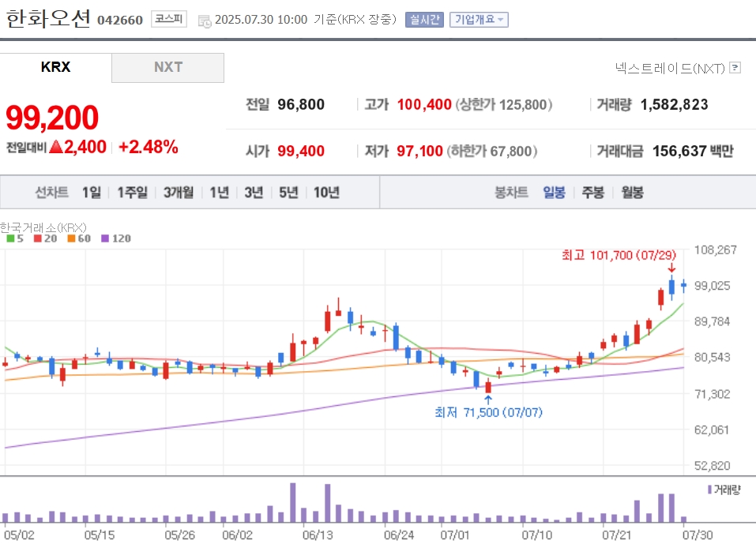
Task: Click the 06/13 date axis label
Action: 318,535
